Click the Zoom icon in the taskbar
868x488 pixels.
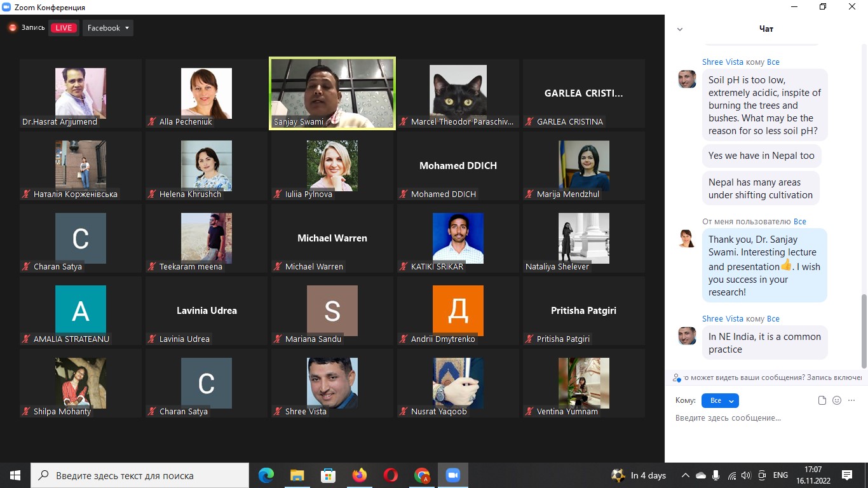[x=452, y=475]
